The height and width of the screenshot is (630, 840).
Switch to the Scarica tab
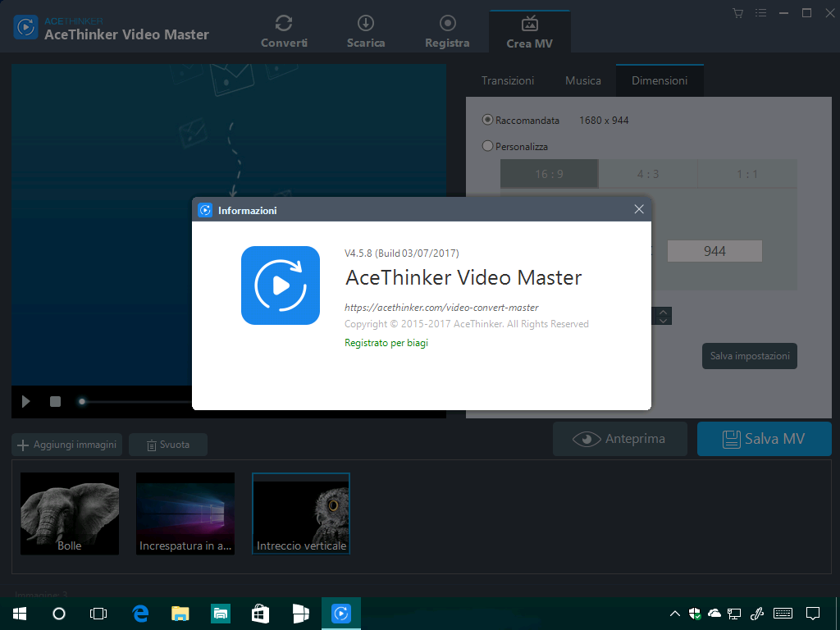tap(366, 32)
